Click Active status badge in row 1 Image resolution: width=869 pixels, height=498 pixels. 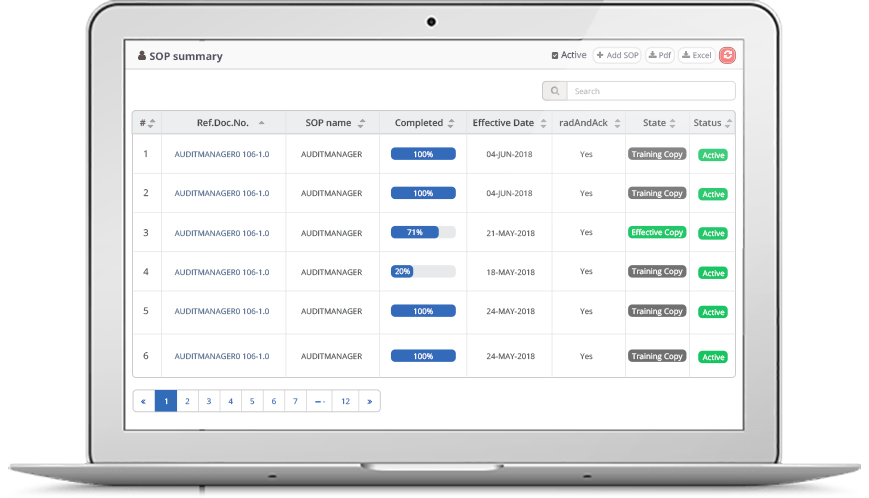click(x=713, y=155)
